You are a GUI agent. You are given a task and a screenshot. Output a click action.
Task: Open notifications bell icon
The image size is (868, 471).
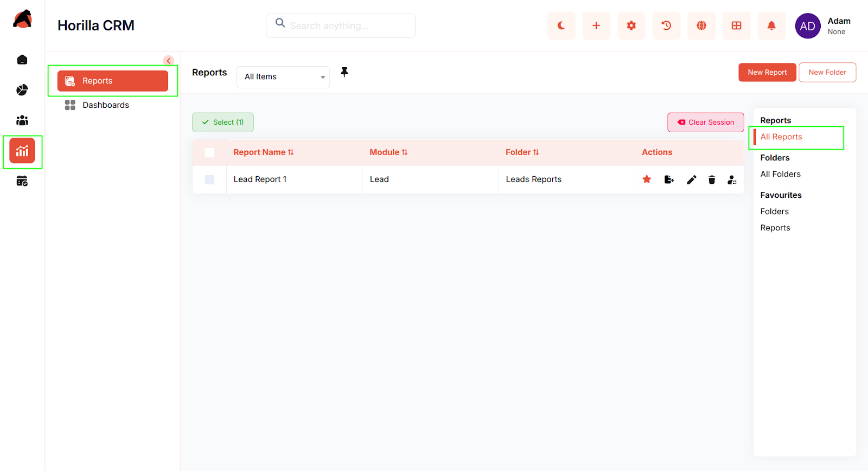point(771,25)
